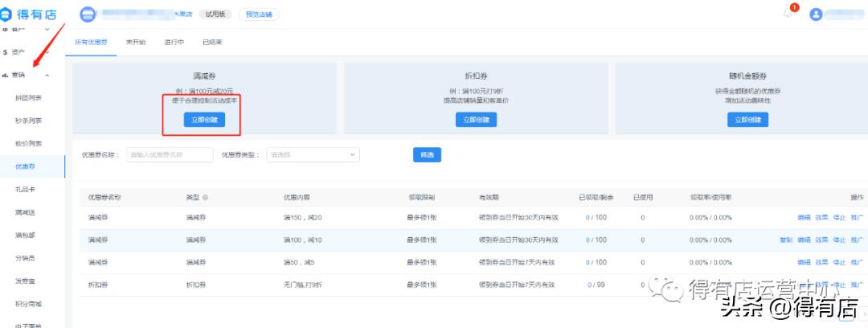Click 编辑 for the 满150,减20 coupon
This screenshot has width=868, height=328.
[804, 217]
